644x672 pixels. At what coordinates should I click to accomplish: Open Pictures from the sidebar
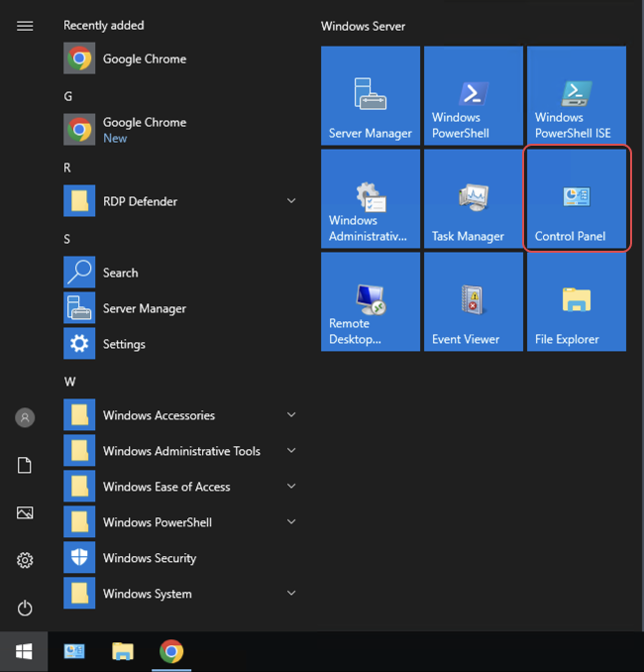click(25, 512)
